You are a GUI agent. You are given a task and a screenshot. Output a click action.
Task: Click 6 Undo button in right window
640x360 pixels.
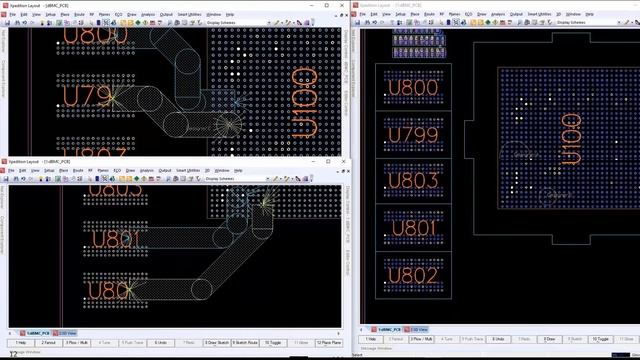point(498,339)
